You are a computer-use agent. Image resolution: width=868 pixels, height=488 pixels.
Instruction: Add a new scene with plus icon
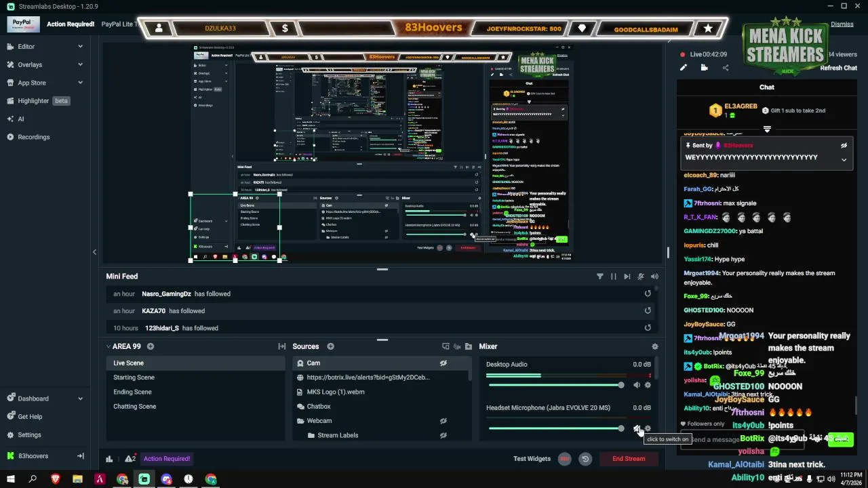pos(151,346)
